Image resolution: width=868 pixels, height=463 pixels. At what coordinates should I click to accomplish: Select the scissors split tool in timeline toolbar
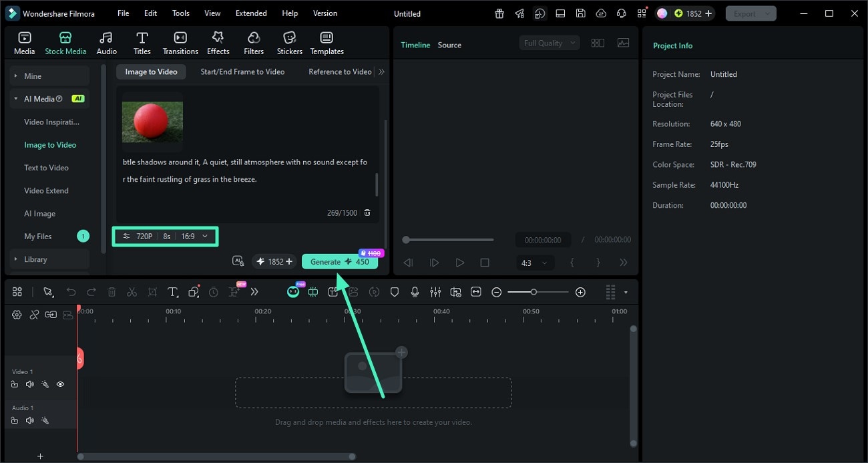point(132,292)
